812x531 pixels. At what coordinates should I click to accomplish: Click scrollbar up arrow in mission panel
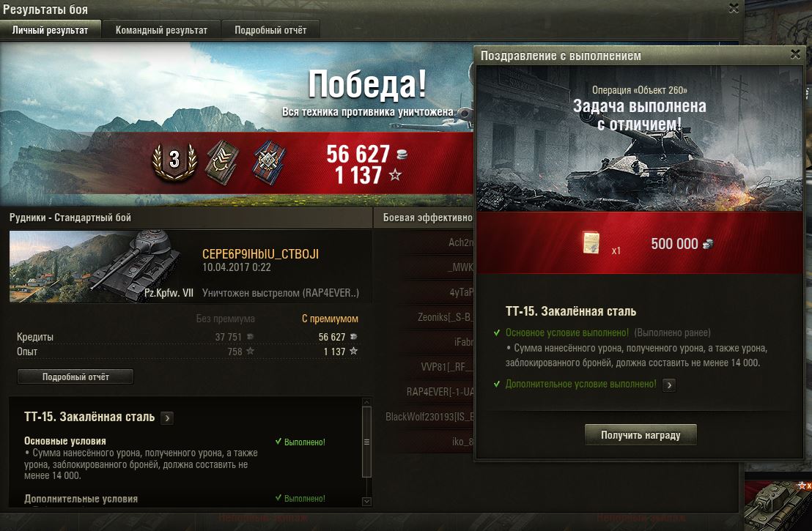tap(366, 402)
